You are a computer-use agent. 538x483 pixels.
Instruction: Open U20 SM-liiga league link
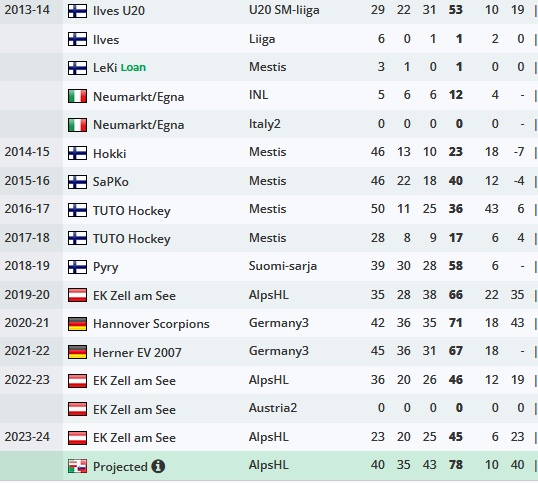coord(284,11)
